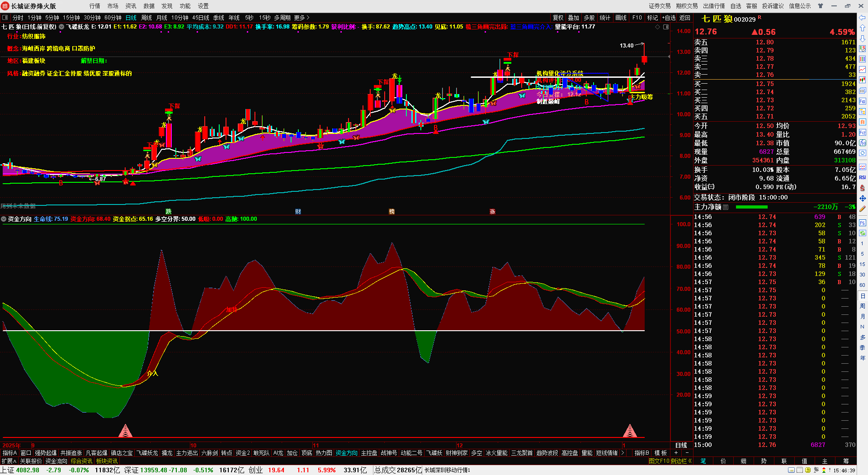Click the minus button next to 模板
Viewport: 868px width, 475px height.
687,453
